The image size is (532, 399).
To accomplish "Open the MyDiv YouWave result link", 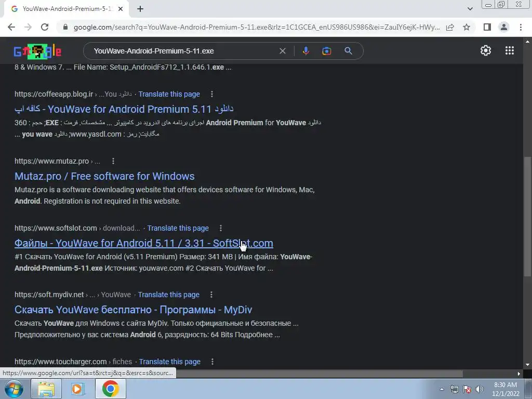I will (134, 310).
